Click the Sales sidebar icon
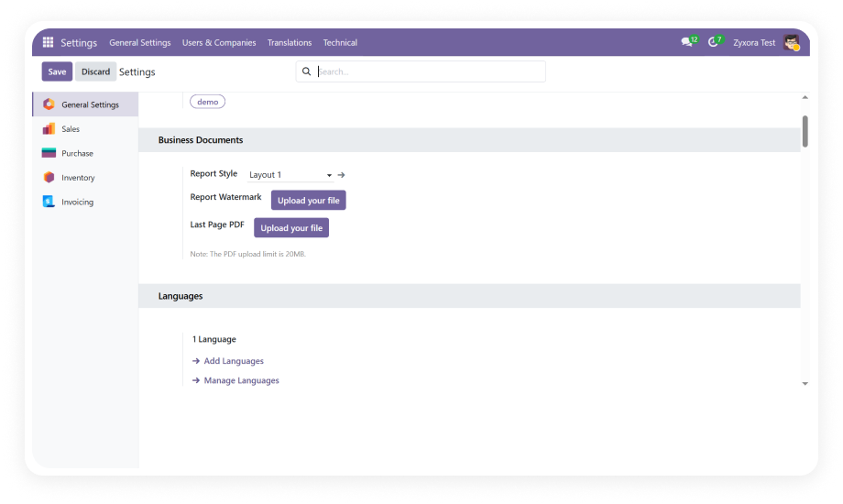This screenshot has height=504, width=843. (49, 128)
